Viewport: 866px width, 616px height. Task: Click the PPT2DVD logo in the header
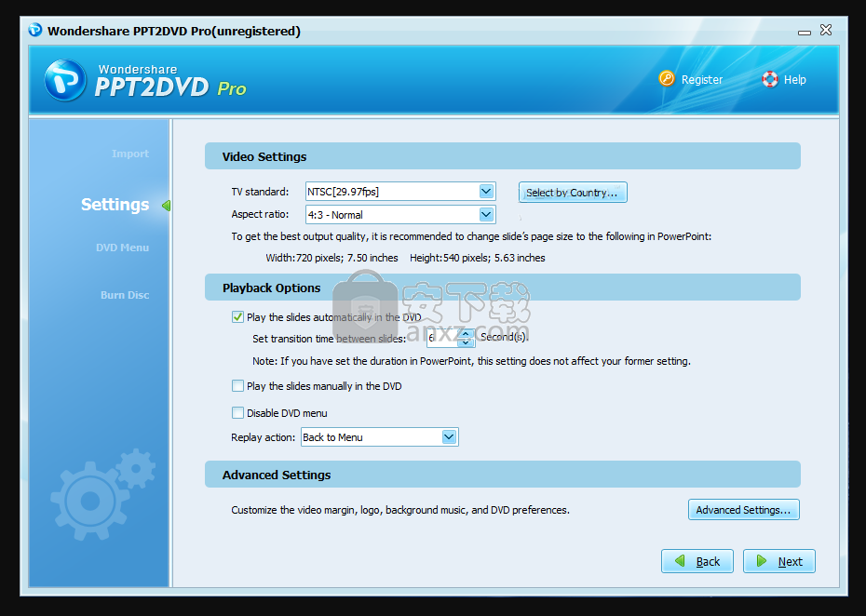65,80
